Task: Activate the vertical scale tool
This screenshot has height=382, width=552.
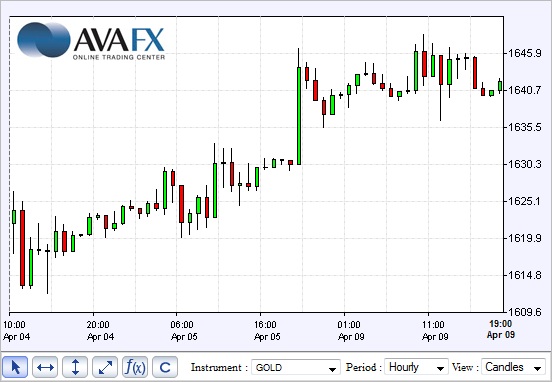Action: pos(75,367)
